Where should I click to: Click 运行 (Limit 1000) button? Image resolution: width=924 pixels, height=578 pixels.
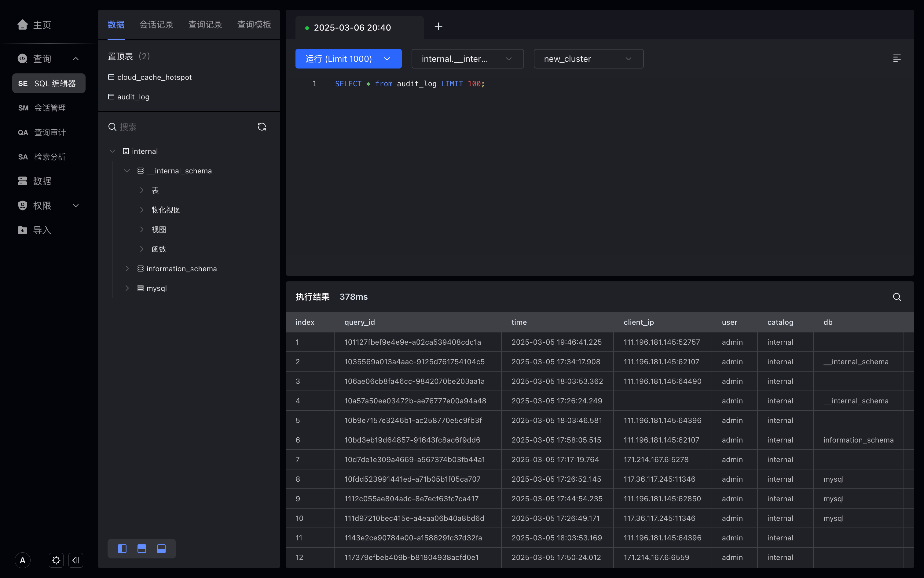(x=339, y=59)
